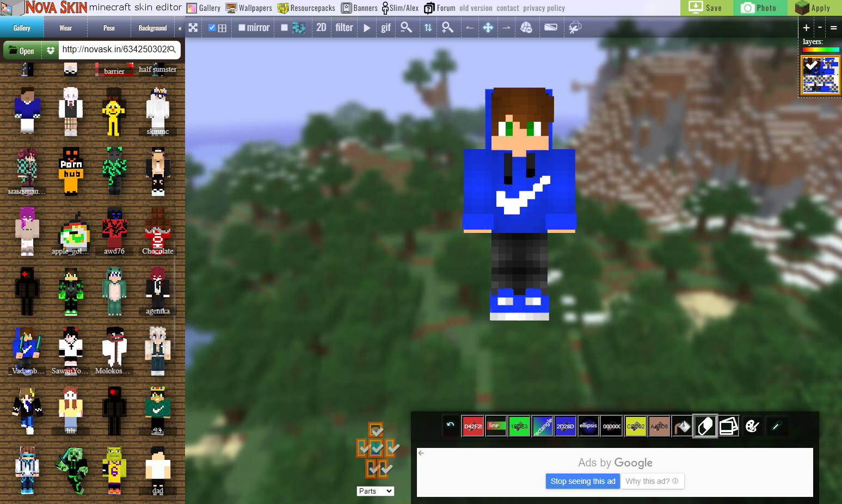Viewport: 842px width, 504px height.
Task: Toggle the head part visibility
Action: coord(376,430)
